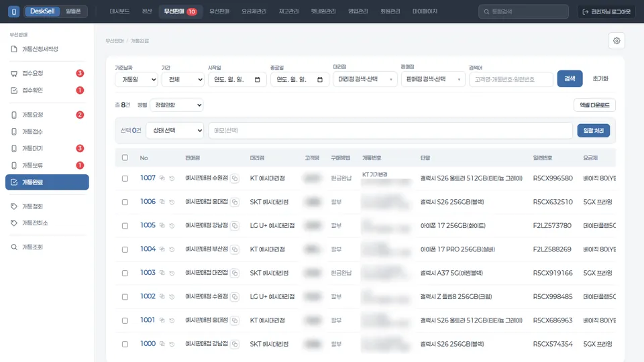Open 접수요청 in sidebar
This screenshot has height=362, width=644.
(x=47, y=73)
